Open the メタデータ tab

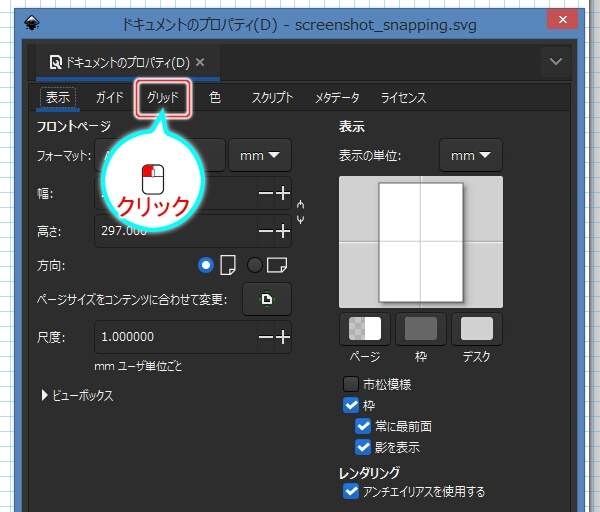coord(337,98)
